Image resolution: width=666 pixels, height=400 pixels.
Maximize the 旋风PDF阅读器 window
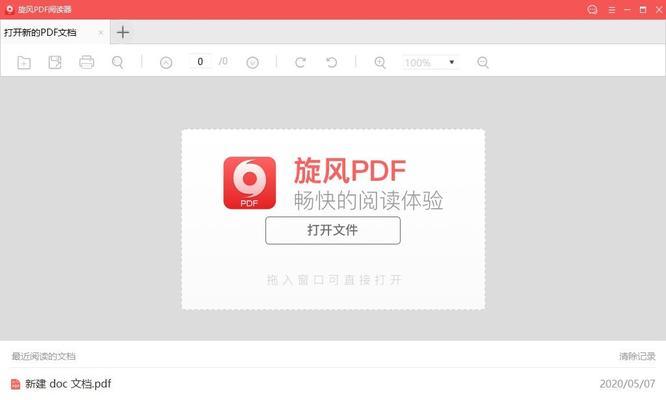tap(643, 10)
